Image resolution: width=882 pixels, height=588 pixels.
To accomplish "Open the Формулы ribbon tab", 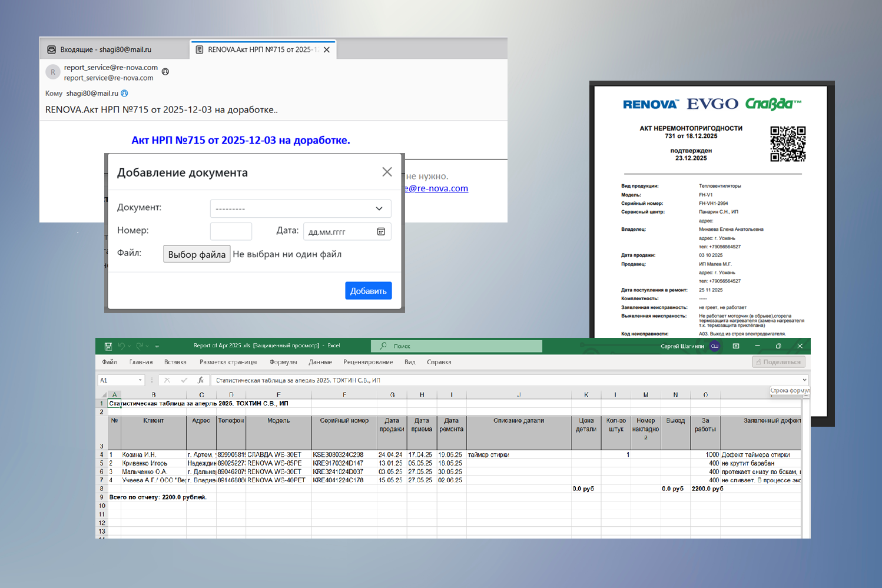I will pos(283,362).
